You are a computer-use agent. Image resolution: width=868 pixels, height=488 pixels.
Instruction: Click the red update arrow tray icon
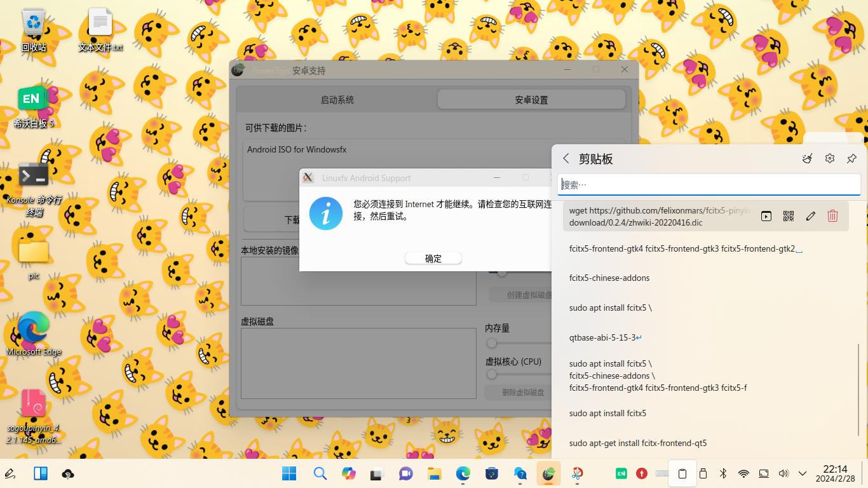pos(642,473)
